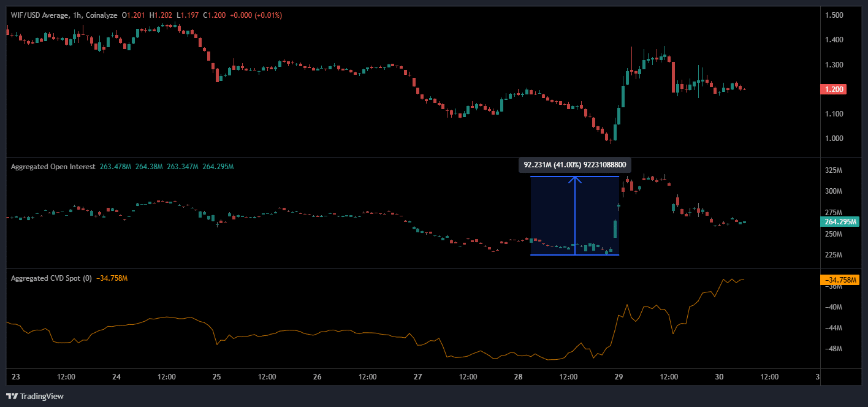Click the 225M Open Interest axis label
The height and width of the screenshot is (407, 868).
click(833, 255)
